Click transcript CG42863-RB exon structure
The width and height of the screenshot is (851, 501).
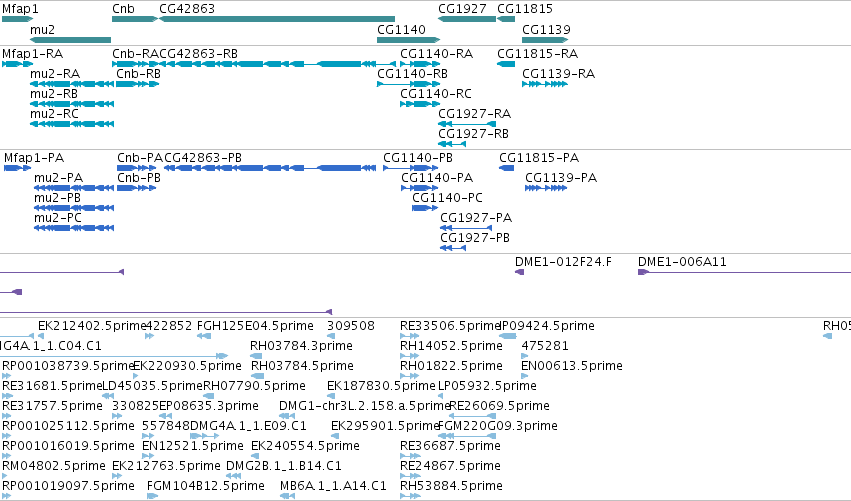[277, 64]
